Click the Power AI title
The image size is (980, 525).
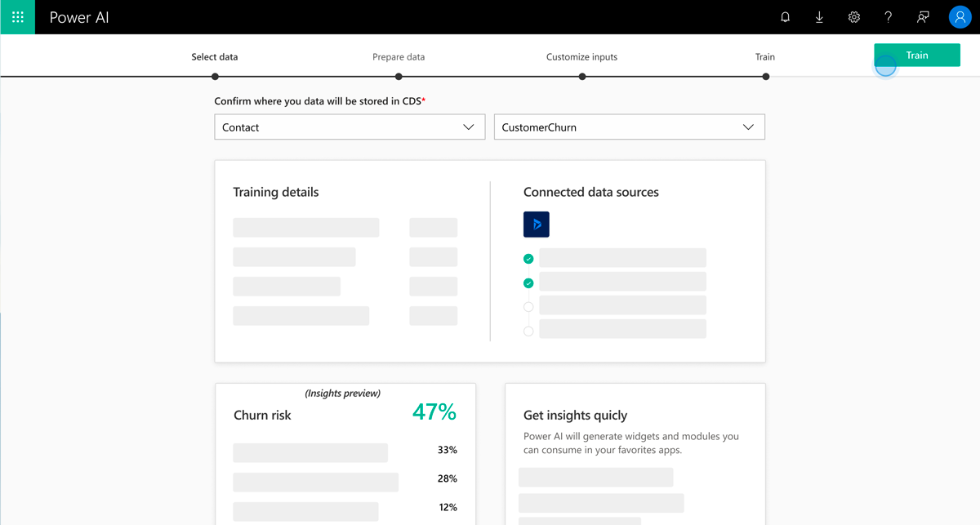coord(79,17)
